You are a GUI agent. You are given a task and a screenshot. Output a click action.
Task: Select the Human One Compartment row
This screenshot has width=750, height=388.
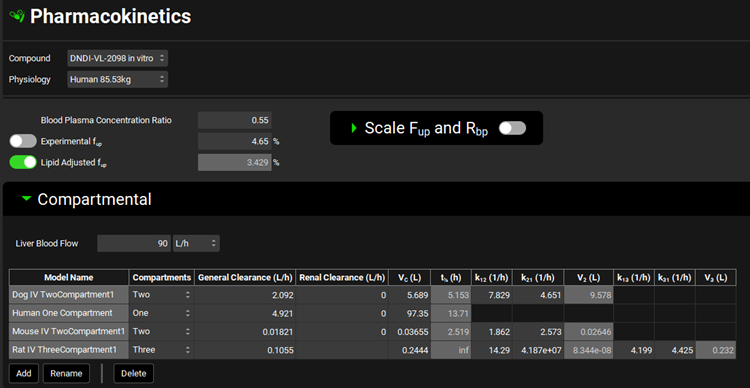tap(373, 313)
